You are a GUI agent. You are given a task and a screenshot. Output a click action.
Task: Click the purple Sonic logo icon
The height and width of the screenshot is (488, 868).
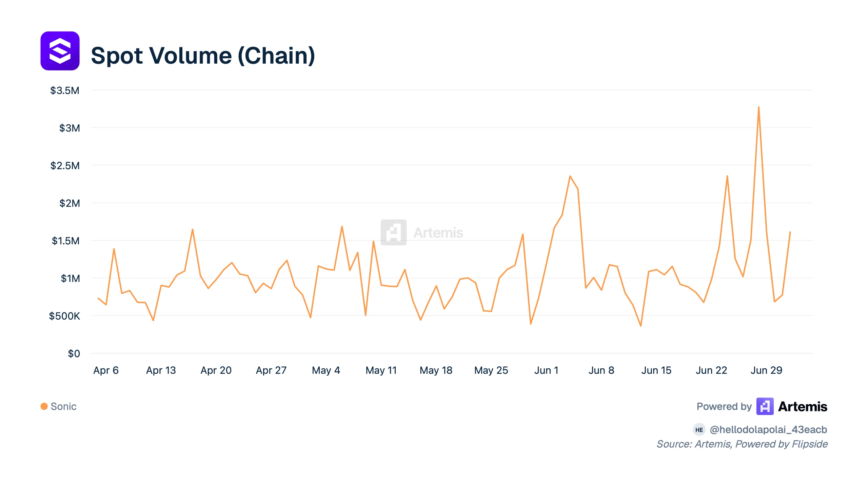(60, 51)
